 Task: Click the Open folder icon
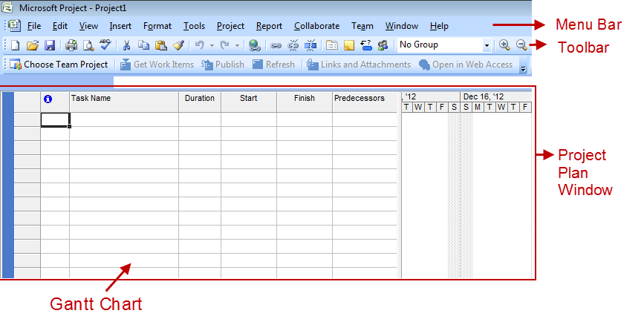pos(33,45)
